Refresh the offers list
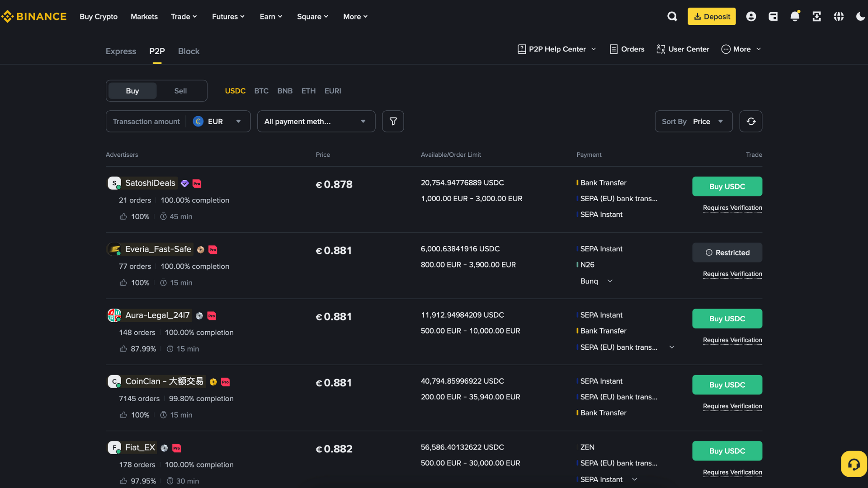 (751, 121)
